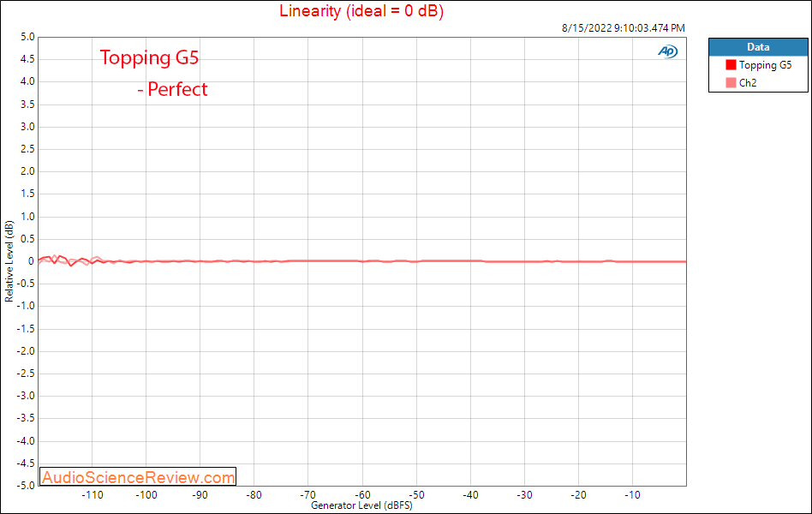
Task: Click the -4.0 y-axis tick label
Action: pos(26,441)
